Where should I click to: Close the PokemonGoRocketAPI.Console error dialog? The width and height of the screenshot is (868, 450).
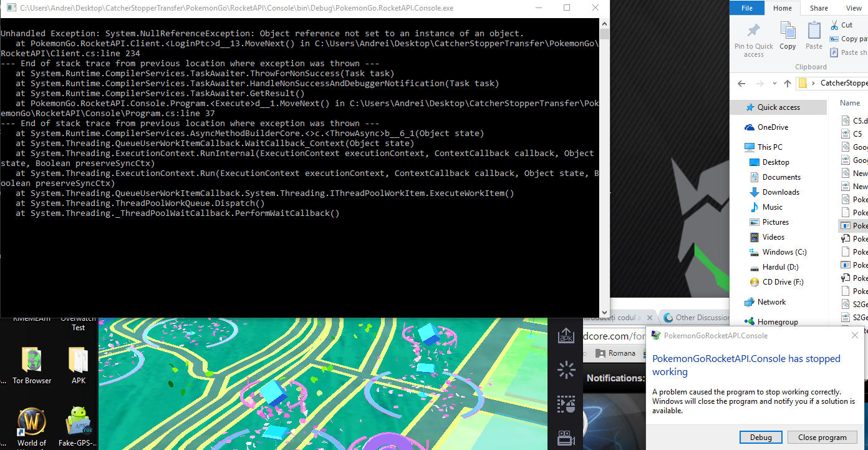pyautogui.click(x=855, y=335)
